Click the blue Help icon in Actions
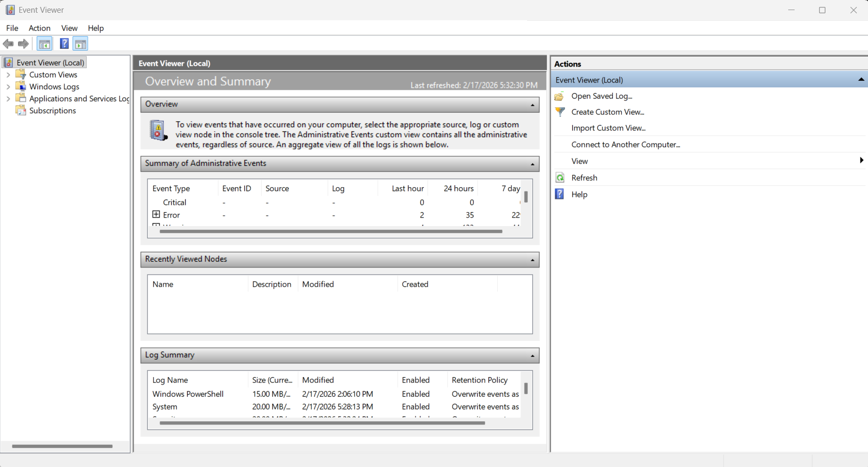868x467 pixels. coord(560,194)
